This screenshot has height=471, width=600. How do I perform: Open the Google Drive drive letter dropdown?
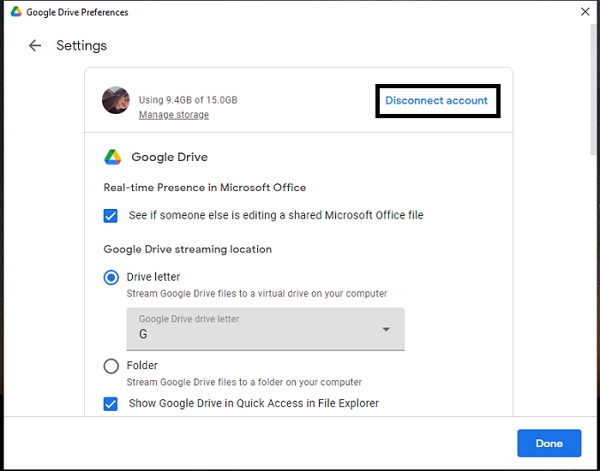265,329
